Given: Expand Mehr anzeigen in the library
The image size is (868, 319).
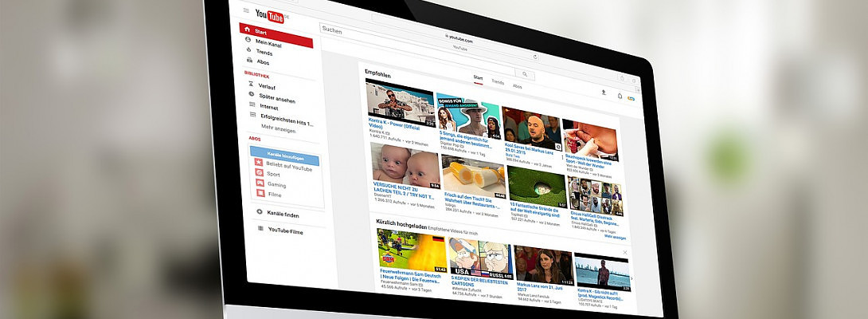Looking at the screenshot, I should 278,129.
